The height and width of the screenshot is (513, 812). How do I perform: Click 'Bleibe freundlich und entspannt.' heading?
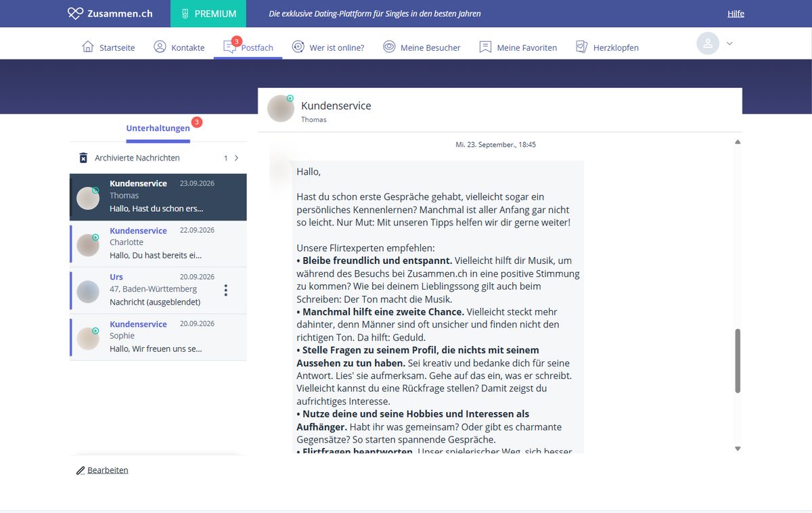(377, 261)
